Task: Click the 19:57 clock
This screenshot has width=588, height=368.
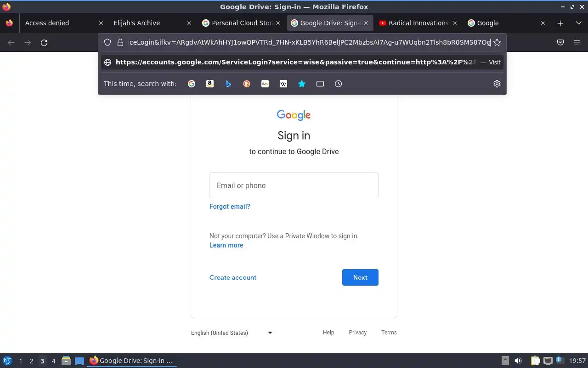Action: pos(577,361)
